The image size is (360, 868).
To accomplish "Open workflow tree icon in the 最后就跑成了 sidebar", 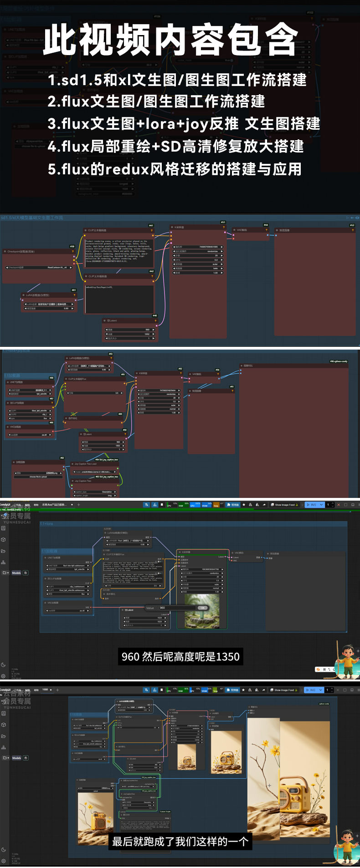I will coord(4,747).
